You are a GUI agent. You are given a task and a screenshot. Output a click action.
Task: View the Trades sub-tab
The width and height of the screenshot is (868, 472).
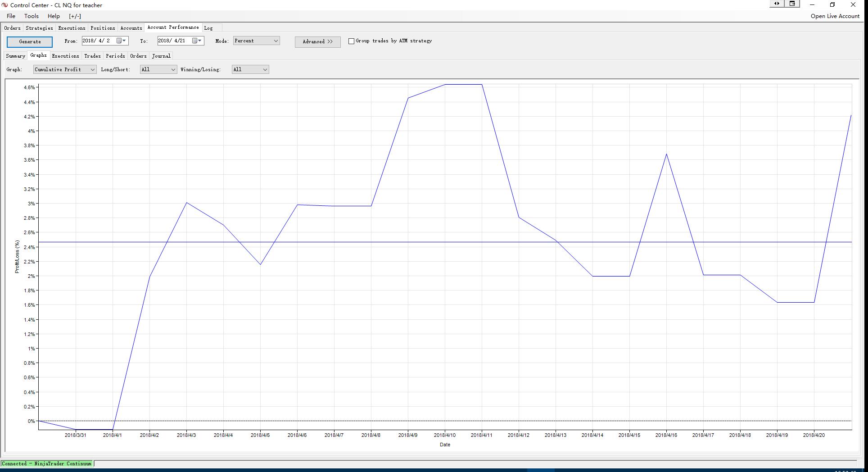92,56
